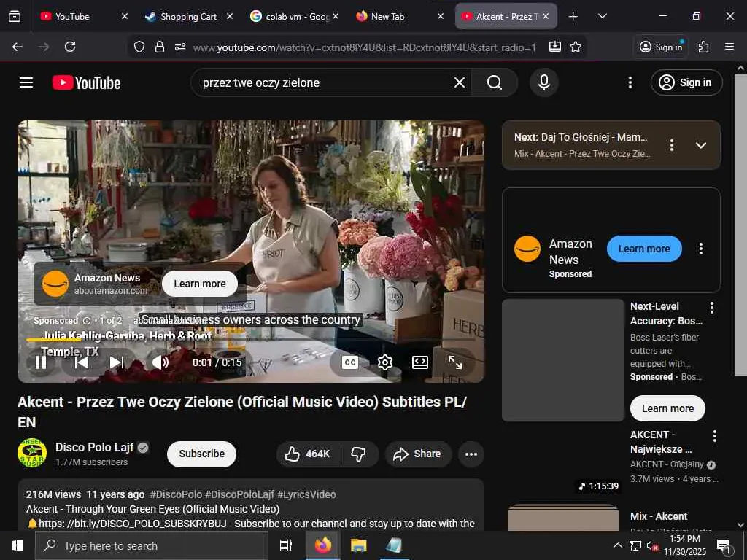This screenshot has width=747, height=560.
Task: Switch to colab vm Google tab
Action: 298,16
